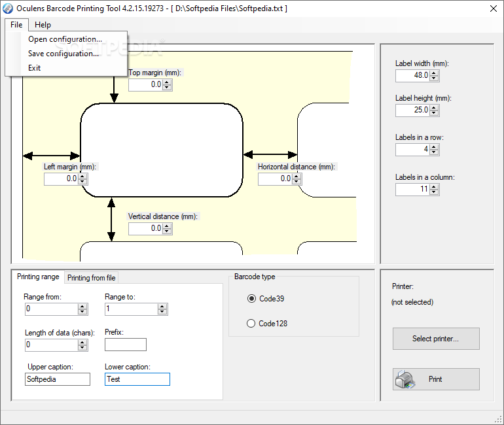
Task: Decrease the Left margin value
Action: (82, 181)
